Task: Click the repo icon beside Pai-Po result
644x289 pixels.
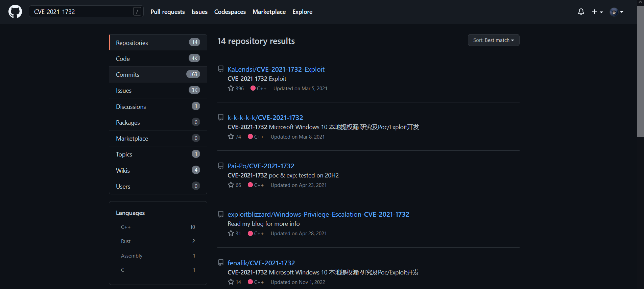Action: pos(221,166)
